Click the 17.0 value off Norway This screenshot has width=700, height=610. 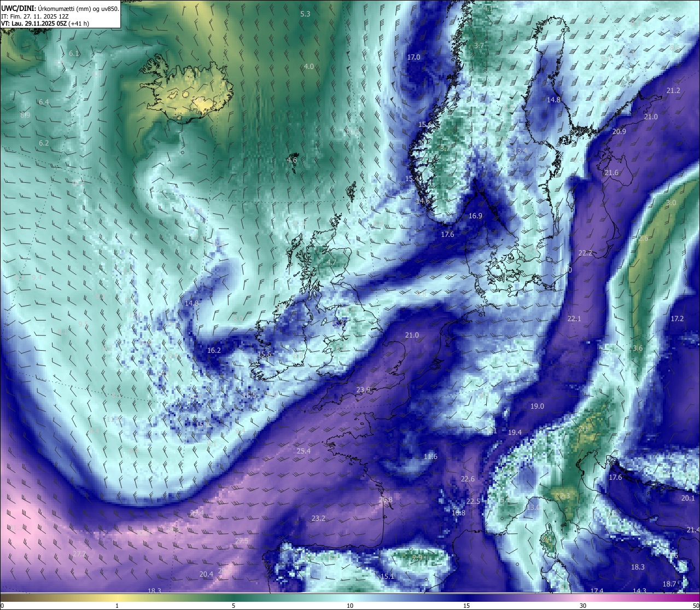(413, 57)
